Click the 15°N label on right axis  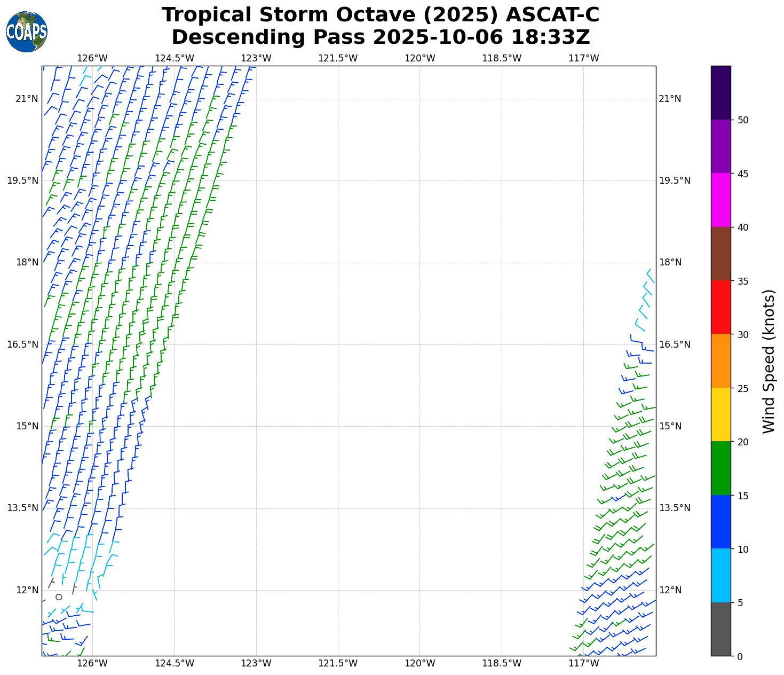click(x=670, y=426)
